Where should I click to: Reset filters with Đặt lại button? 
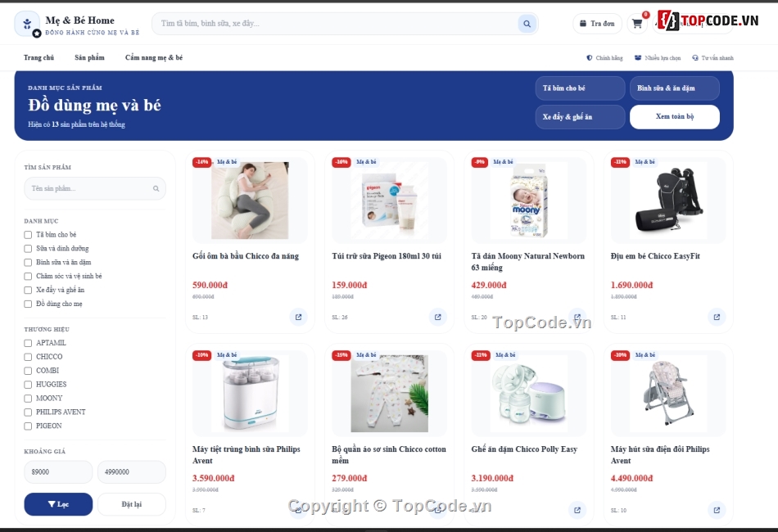(x=132, y=504)
